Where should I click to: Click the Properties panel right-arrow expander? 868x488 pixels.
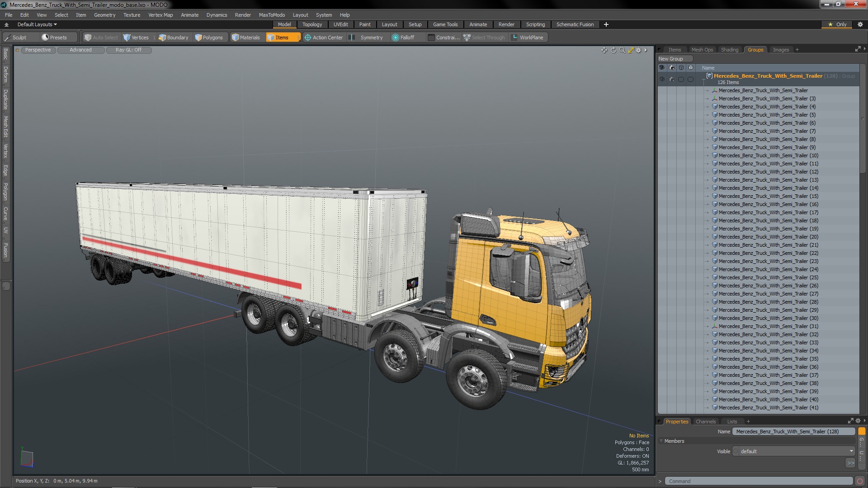click(x=864, y=421)
